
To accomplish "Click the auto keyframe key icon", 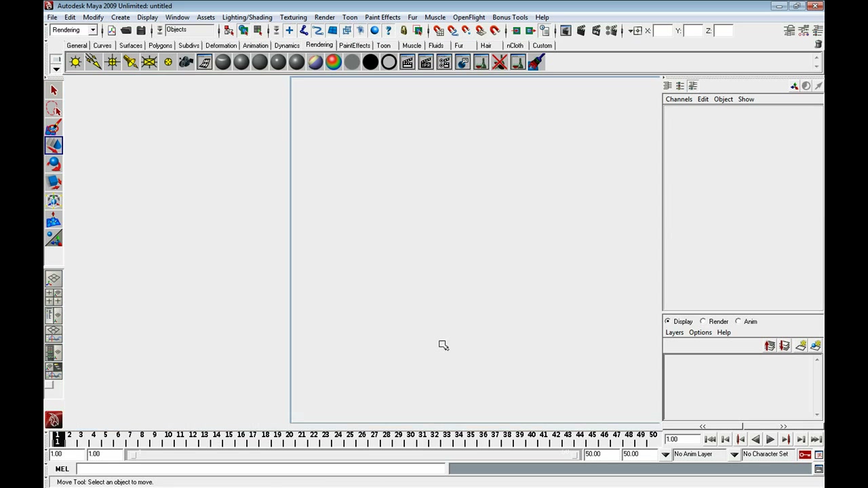I will [x=805, y=454].
